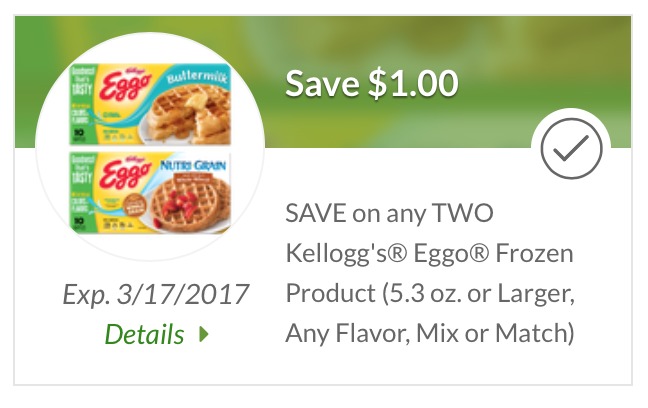Click the green "10" badge on top box
The image size is (648, 408).
point(76,135)
